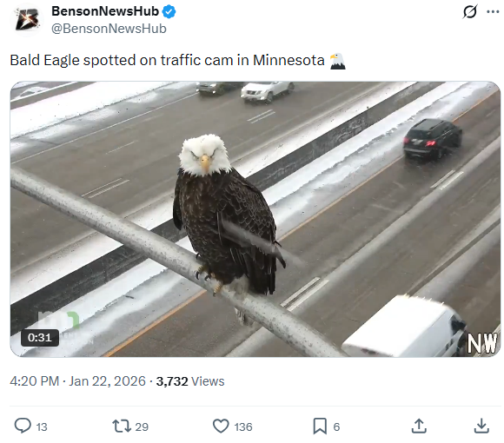The width and height of the screenshot is (504, 443).
Task: Open the BensonNewsHub display name link
Action: pyautogui.click(x=105, y=11)
